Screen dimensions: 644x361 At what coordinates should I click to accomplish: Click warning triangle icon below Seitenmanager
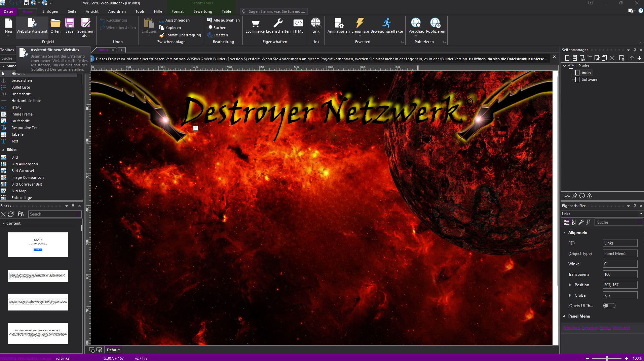[x=590, y=196]
